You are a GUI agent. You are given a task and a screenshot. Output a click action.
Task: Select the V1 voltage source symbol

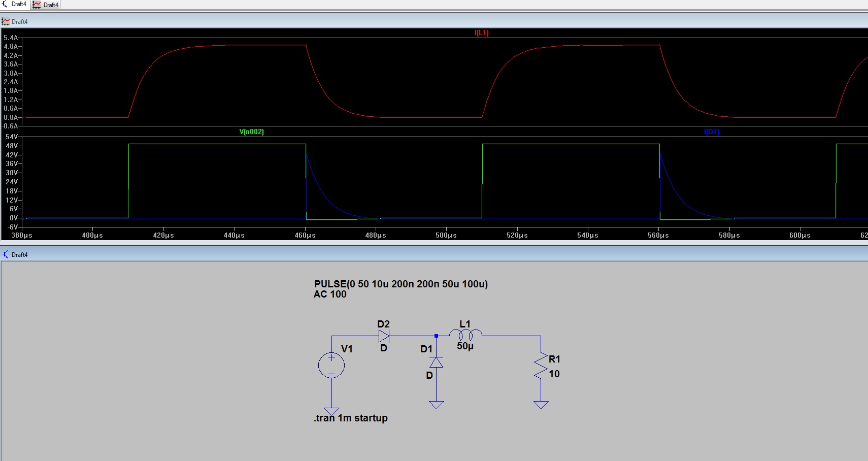(331, 366)
